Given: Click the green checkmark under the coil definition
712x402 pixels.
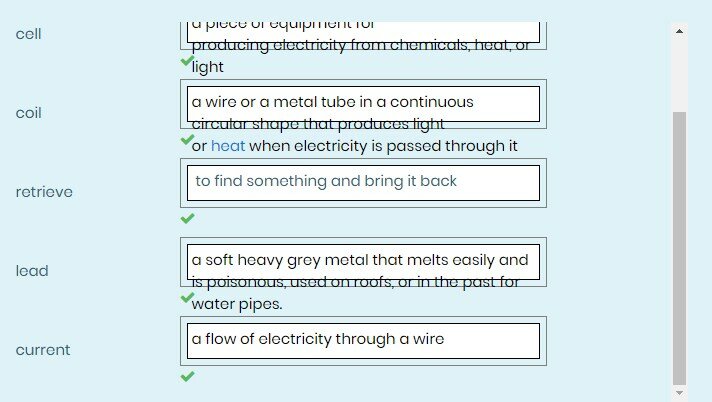Looking at the screenshot, I should pos(187,140).
